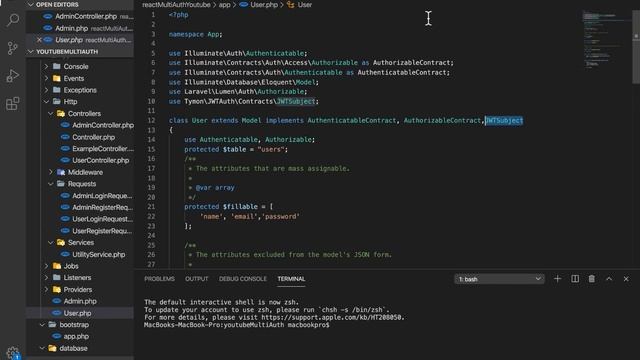This screenshot has height=360, width=640.
Task: Click line number 12 in the gutter
Action: tap(151, 120)
